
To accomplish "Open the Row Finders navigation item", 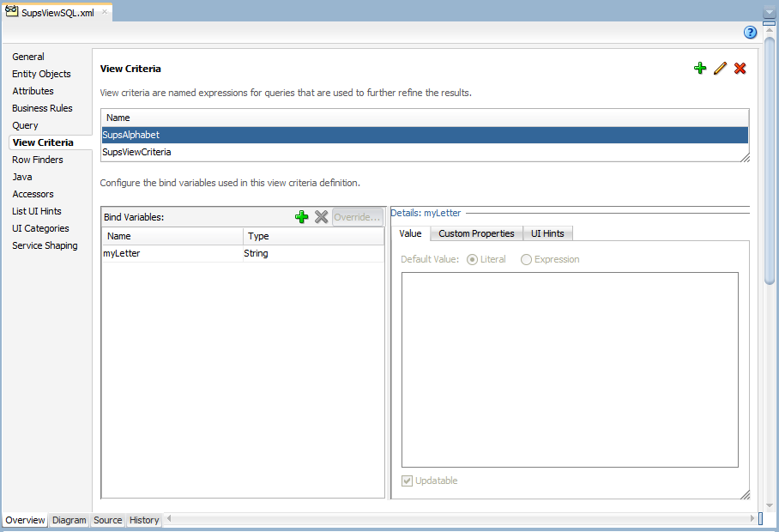I will (x=38, y=160).
